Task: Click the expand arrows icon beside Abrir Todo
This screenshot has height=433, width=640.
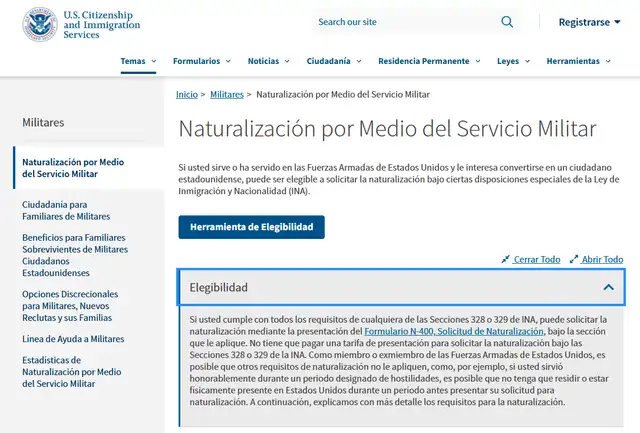Action: [574, 259]
